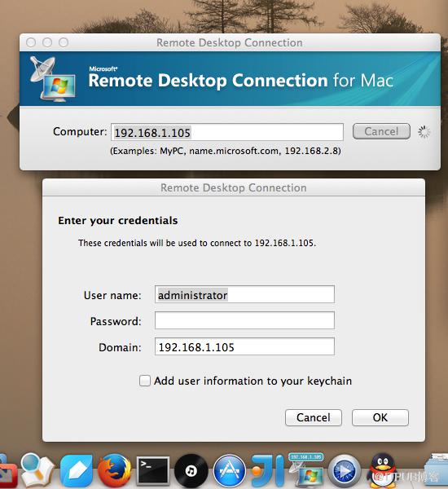Launch Firefox from the Dock
The image size is (448, 489).
(114, 471)
